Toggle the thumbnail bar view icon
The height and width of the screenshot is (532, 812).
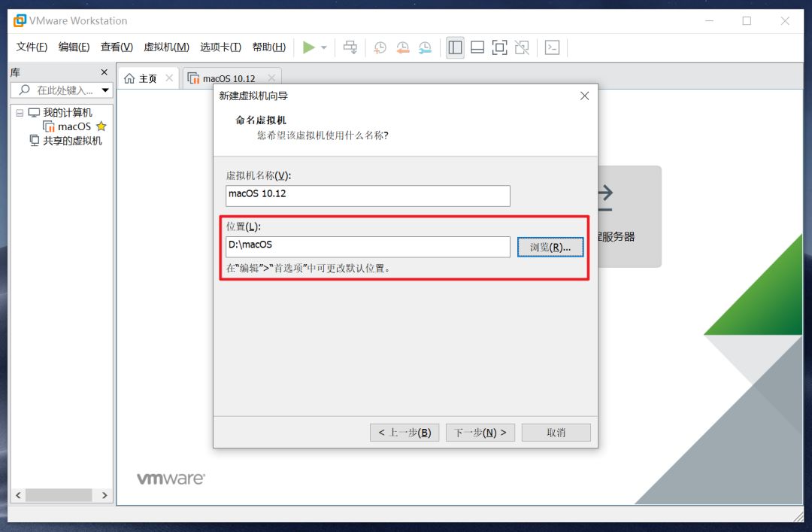click(x=477, y=47)
